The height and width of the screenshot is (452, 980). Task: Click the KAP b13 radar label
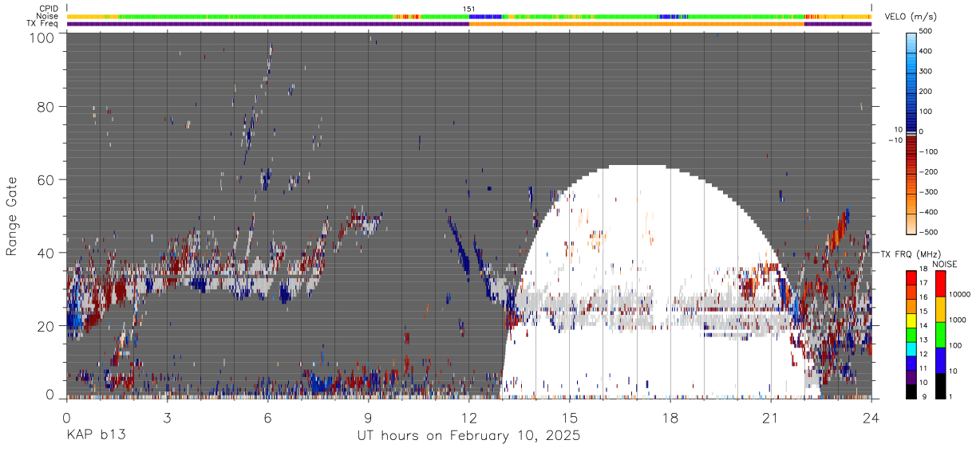pyautogui.click(x=95, y=436)
